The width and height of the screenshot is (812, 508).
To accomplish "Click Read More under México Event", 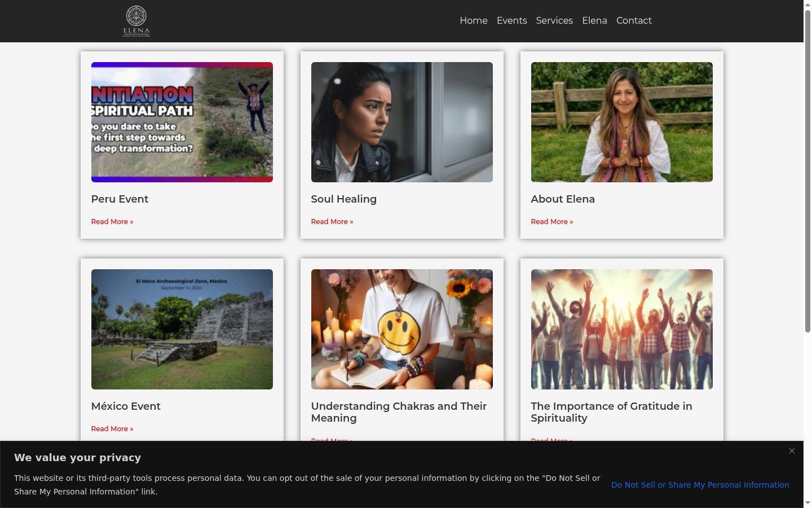I will click(112, 429).
